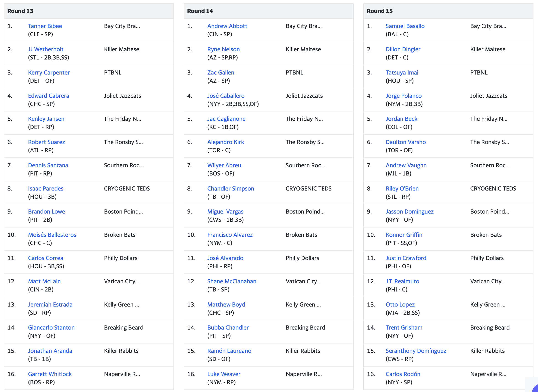
Task: Open Bubba Chandler player page
Action: click(x=228, y=328)
